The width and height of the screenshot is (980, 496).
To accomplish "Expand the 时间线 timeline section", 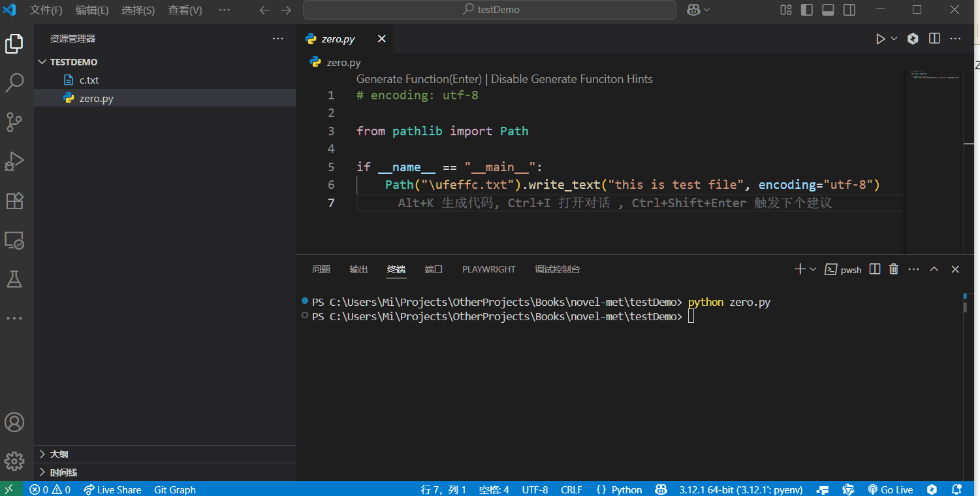I will [63, 472].
